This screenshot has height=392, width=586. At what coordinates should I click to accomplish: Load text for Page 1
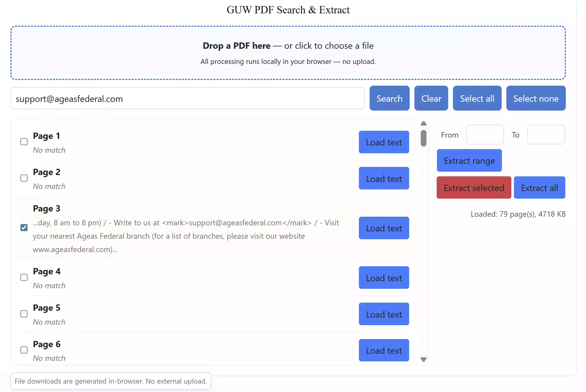384,142
